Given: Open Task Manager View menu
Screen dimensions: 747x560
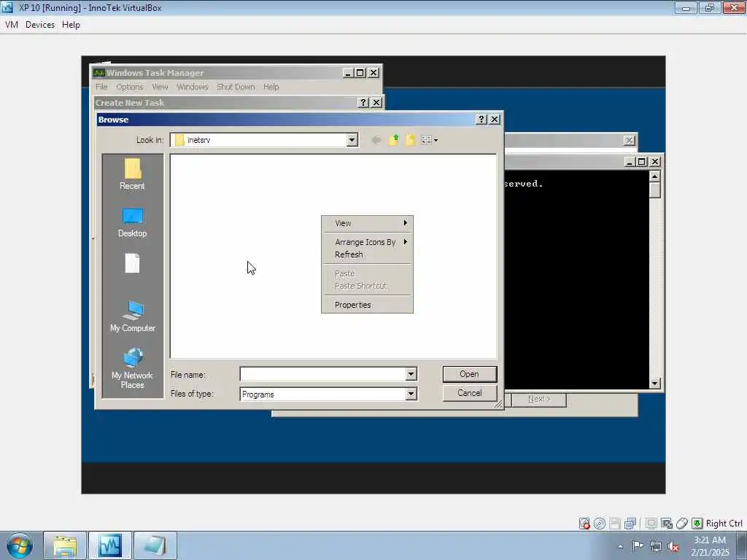Looking at the screenshot, I should 160,87.
